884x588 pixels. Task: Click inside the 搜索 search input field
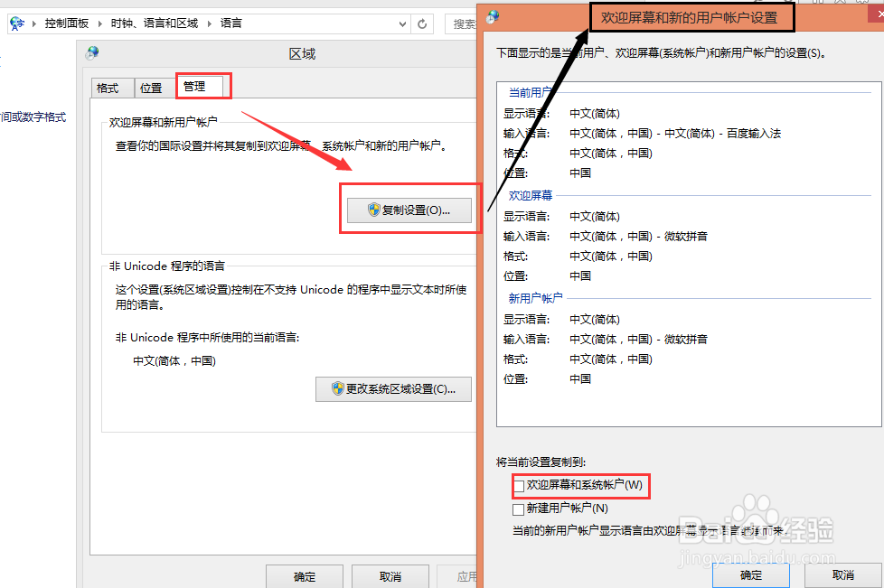[x=466, y=23]
